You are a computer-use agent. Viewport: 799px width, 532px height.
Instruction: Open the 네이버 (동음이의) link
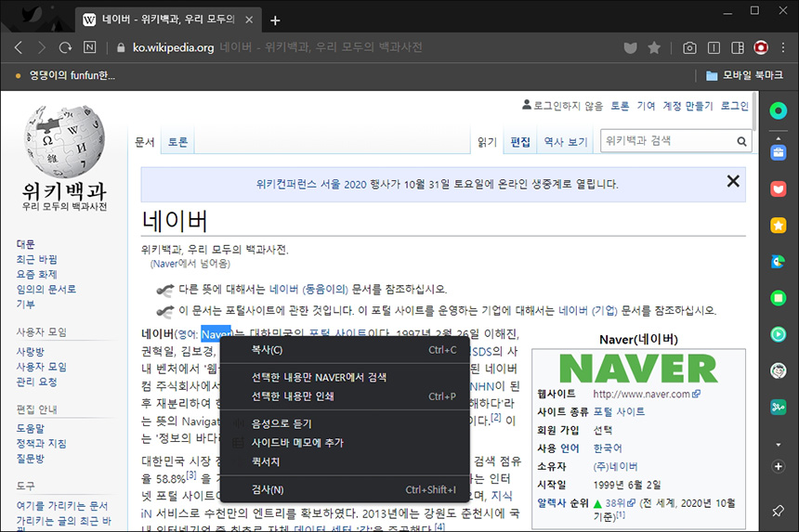308,290
